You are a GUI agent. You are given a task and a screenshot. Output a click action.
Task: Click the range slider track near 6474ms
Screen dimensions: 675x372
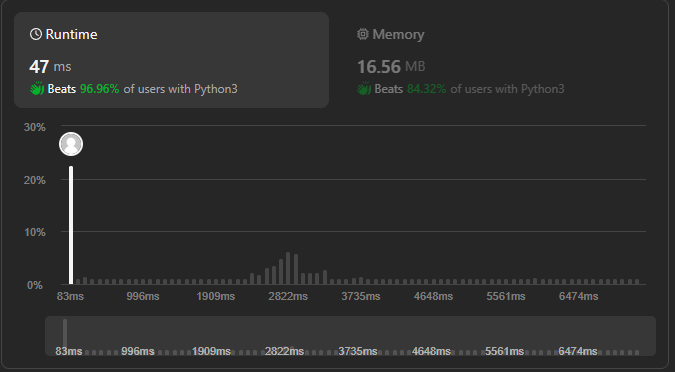coord(578,336)
